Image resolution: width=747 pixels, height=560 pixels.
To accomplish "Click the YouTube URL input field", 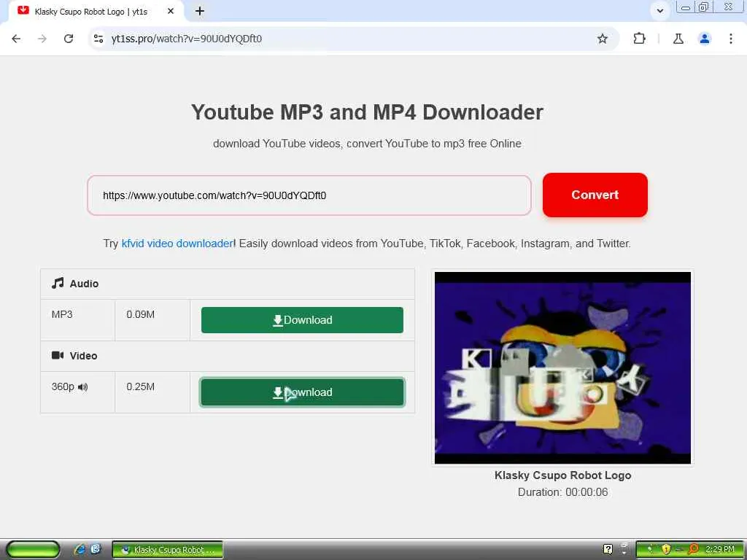I will (309, 195).
